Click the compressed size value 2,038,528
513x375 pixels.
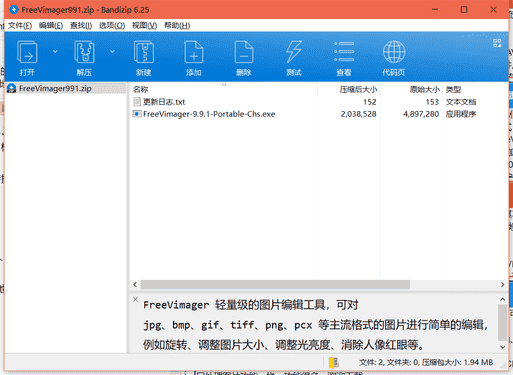tap(358, 114)
